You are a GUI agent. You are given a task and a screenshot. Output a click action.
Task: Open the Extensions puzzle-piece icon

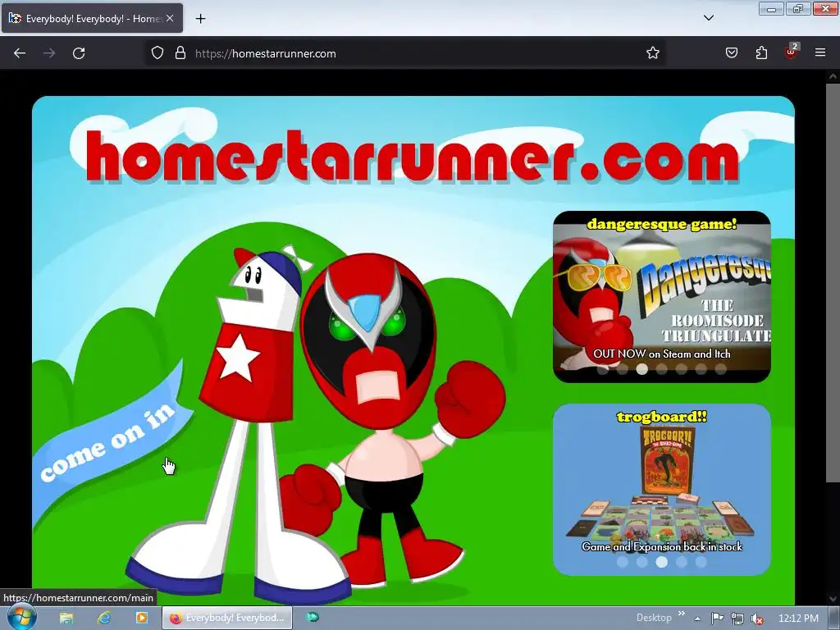pos(761,53)
